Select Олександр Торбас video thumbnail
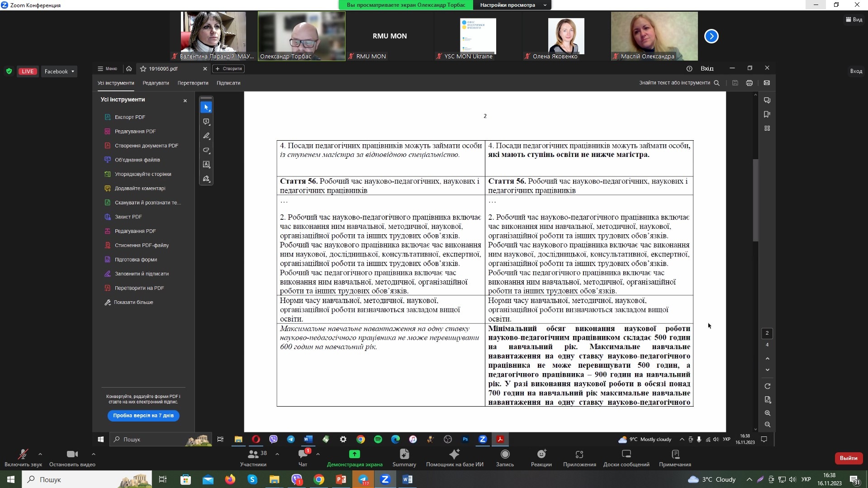Viewport: 868px width, 488px height. coord(301,36)
